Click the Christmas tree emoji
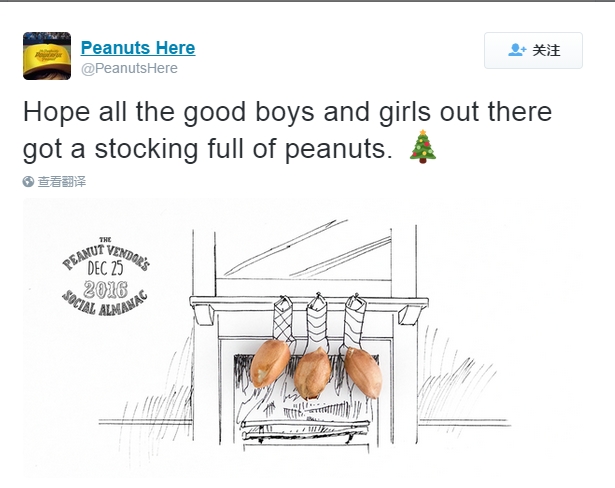 [423, 147]
